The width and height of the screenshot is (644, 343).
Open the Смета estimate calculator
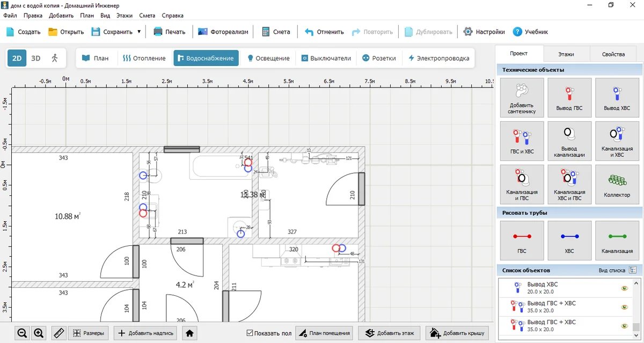(x=276, y=32)
